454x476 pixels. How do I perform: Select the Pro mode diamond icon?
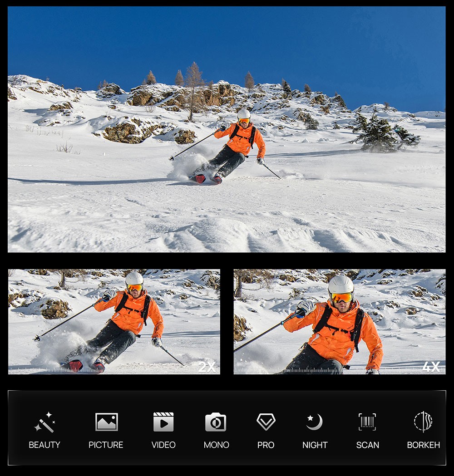pyautogui.click(x=266, y=422)
